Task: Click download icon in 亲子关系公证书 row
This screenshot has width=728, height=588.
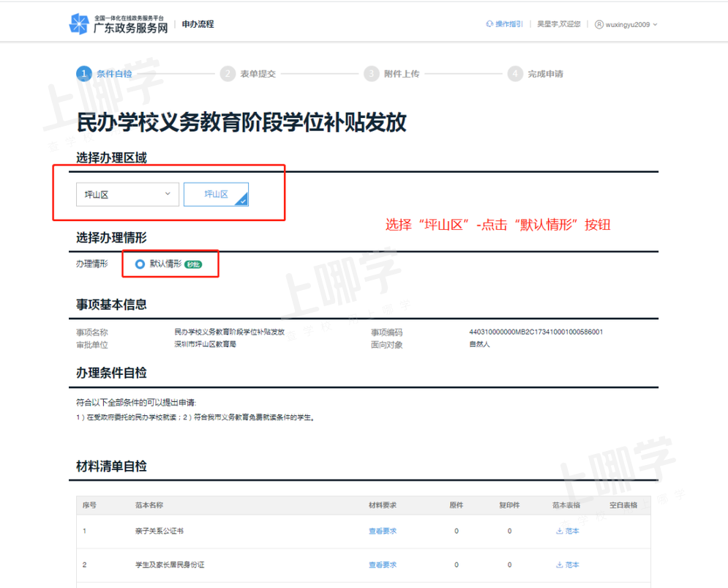Action: 560,531
